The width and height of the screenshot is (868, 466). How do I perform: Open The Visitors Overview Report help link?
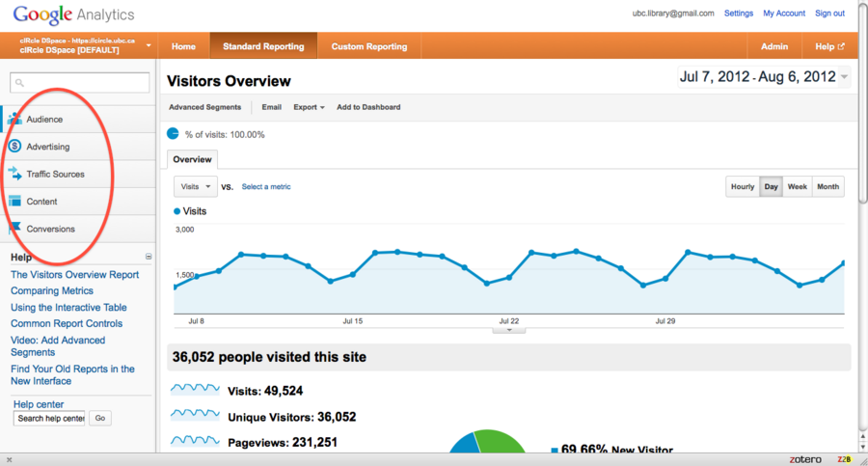pyautogui.click(x=74, y=275)
